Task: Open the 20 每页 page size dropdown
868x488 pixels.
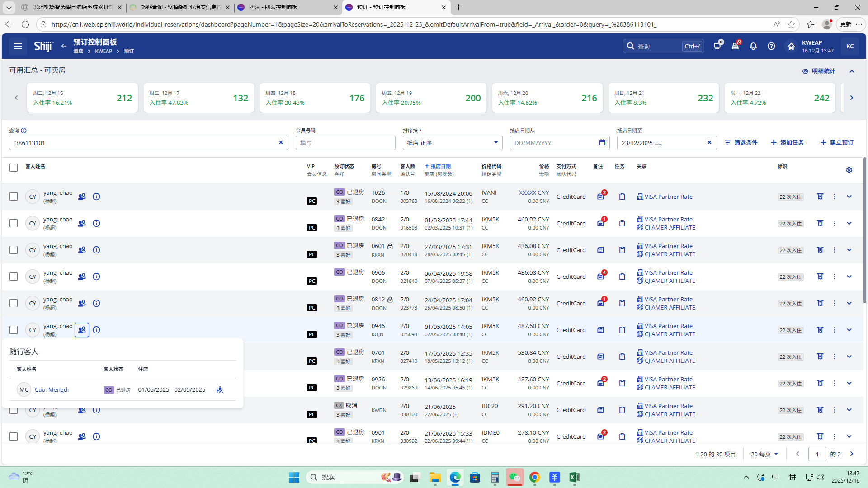Action: pos(764,454)
